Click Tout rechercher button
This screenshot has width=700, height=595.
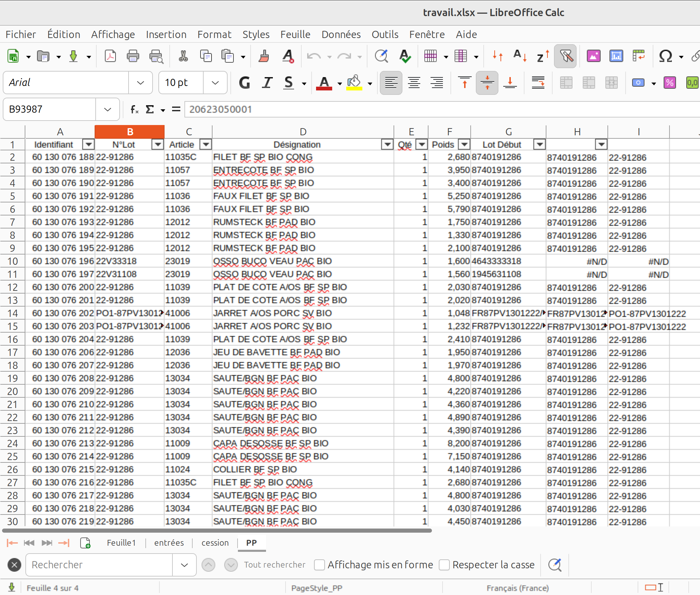(x=274, y=565)
